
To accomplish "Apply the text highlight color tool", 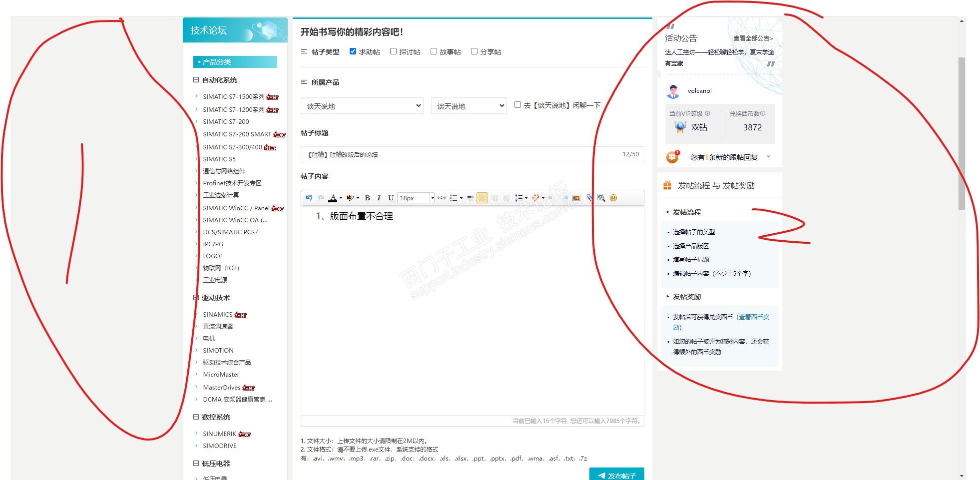I will pyautogui.click(x=351, y=198).
